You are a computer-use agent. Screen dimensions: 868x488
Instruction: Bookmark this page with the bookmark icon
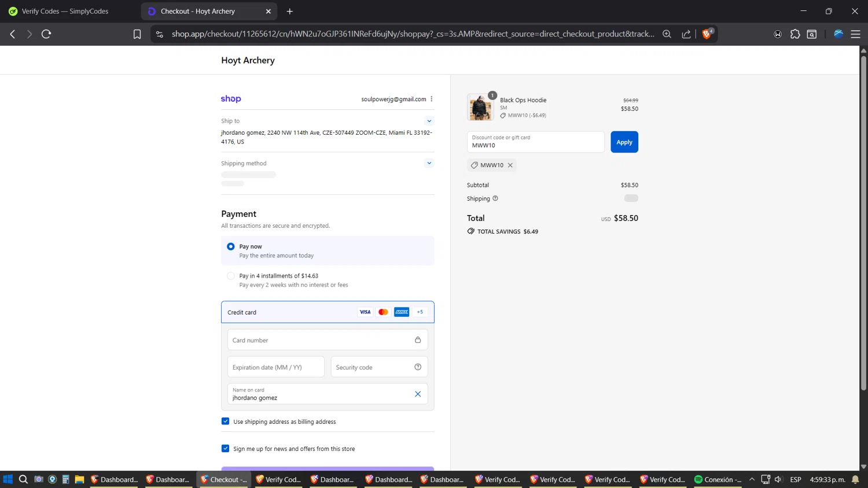point(137,34)
